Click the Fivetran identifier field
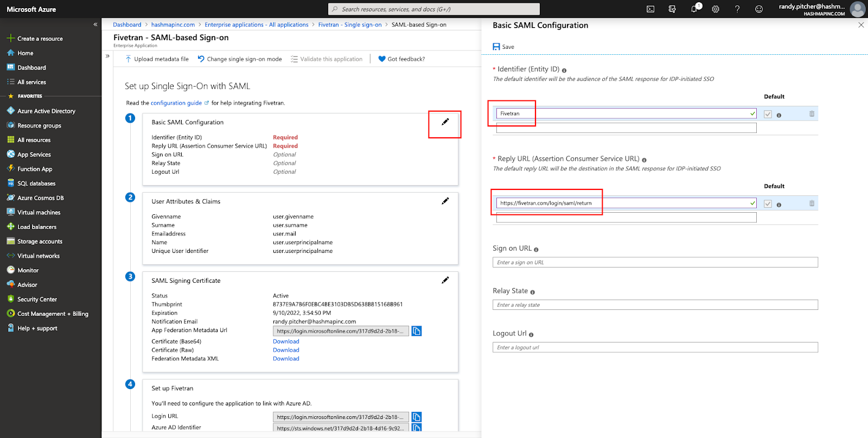This screenshot has height=438, width=868. 627,113
